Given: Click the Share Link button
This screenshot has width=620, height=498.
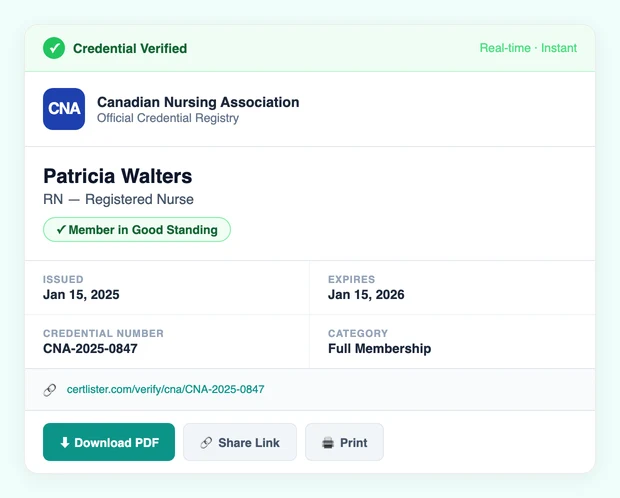Looking at the screenshot, I should pos(240,442).
